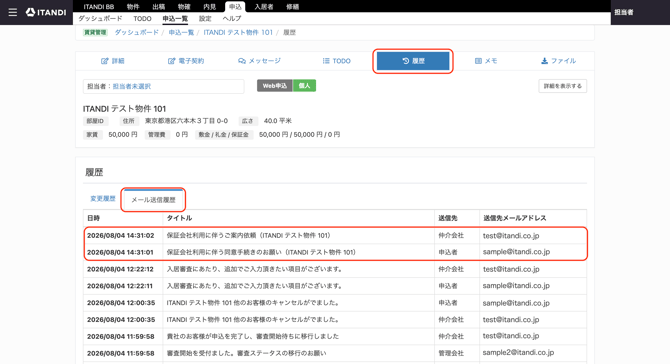Screen dimensions: 670x364
Task: Click the 50,000 円 rent value
Action: click(x=123, y=135)
